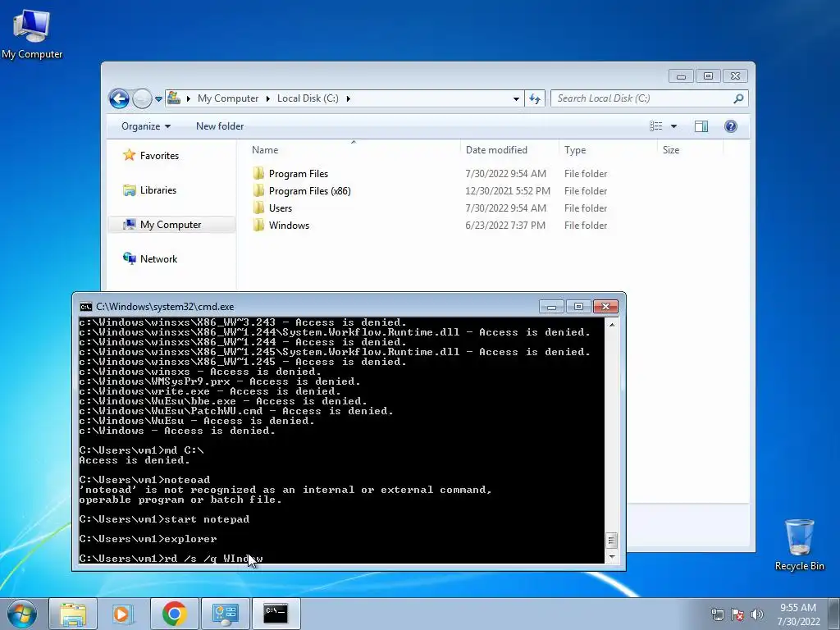
Task: Refresh the Local Disk (C:) folder view
Action: (x=535, y=98)
